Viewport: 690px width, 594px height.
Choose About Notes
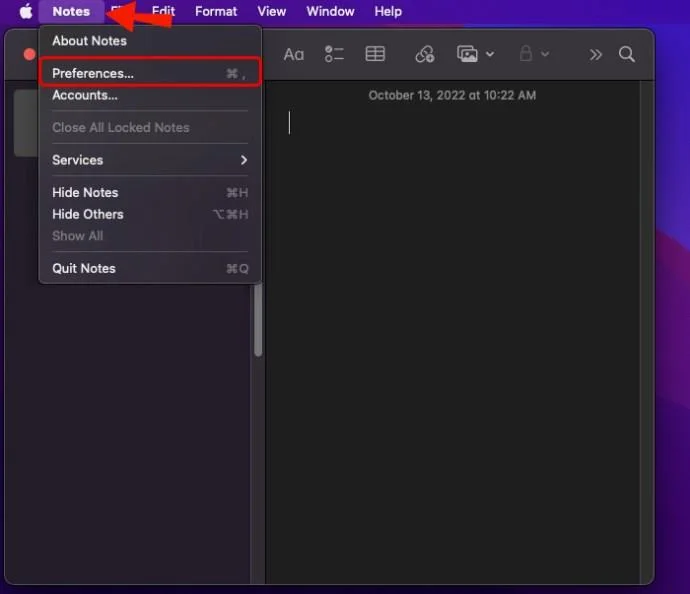pyautogui.click(x=150, y=41)
